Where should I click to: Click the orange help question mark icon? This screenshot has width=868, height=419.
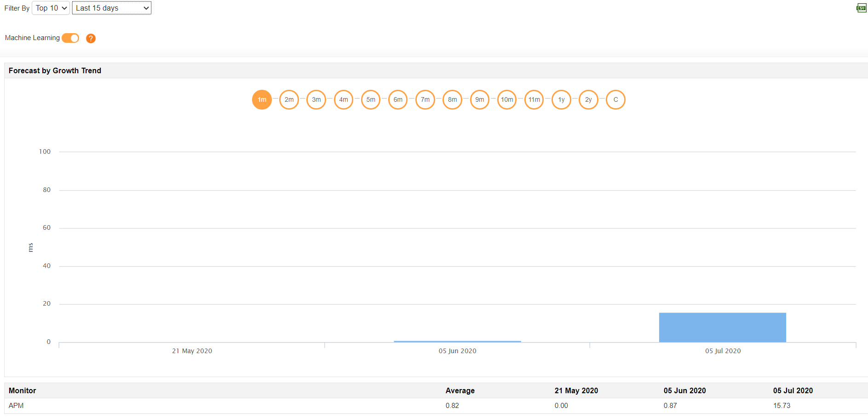pos(91,38)
